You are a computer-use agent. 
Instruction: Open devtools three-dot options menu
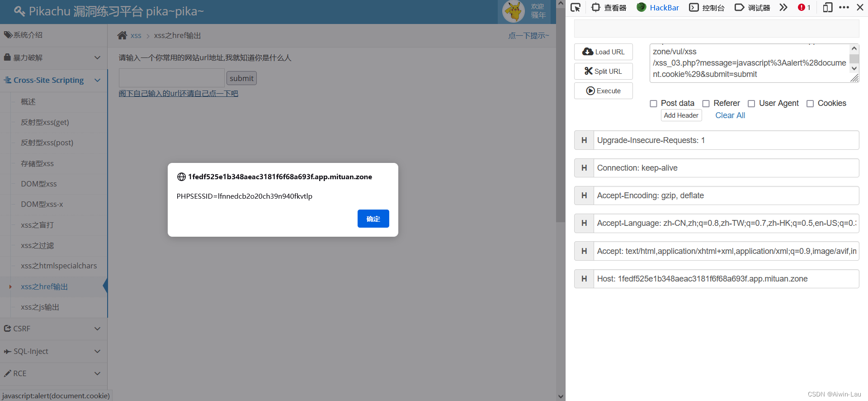click(844, 7)
